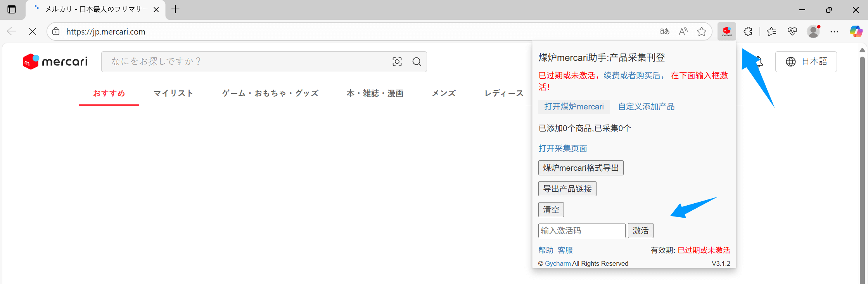This screenshot has width=868, height=284.
Task: Open the 日本語 language selector
Action: [806, 62]
